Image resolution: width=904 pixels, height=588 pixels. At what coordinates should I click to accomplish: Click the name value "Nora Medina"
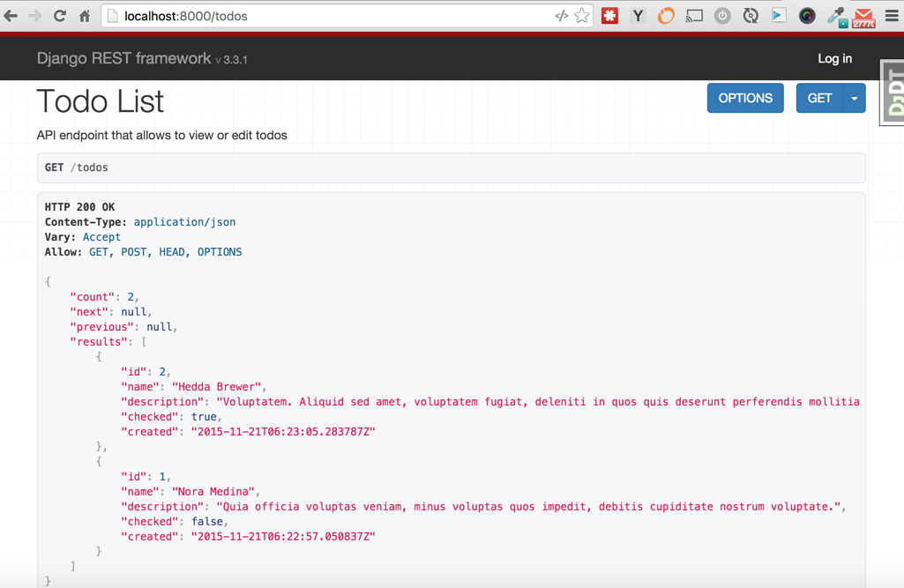(x=213, y=492)
